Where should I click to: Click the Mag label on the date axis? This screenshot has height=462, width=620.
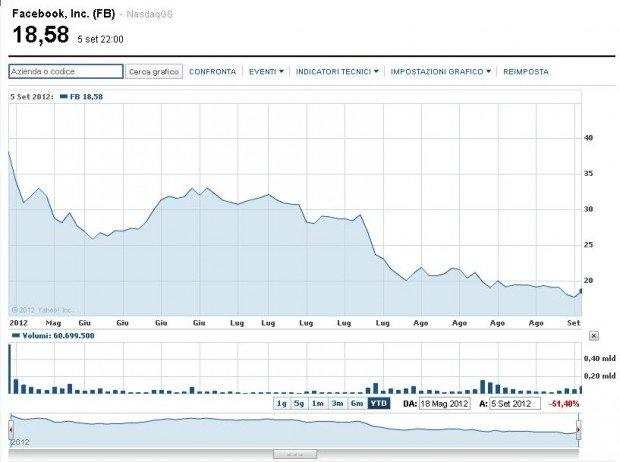53,323
